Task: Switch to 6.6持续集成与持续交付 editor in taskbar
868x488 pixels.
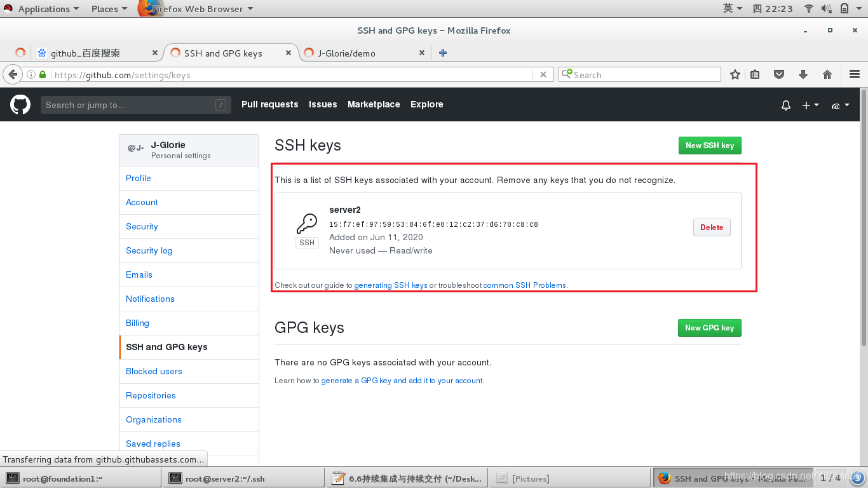Action: 407,478
